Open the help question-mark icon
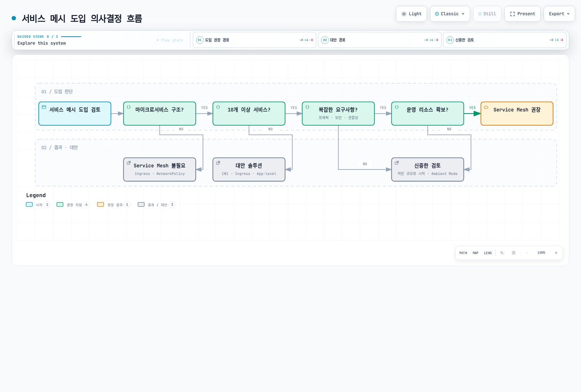Screen dimensions: 581x392 coord(513,253)
